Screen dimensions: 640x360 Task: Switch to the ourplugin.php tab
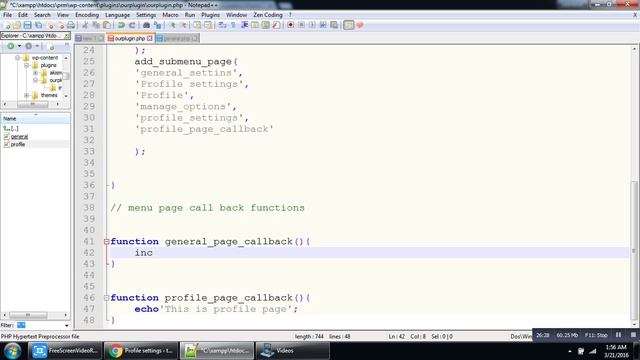point(129,38)
